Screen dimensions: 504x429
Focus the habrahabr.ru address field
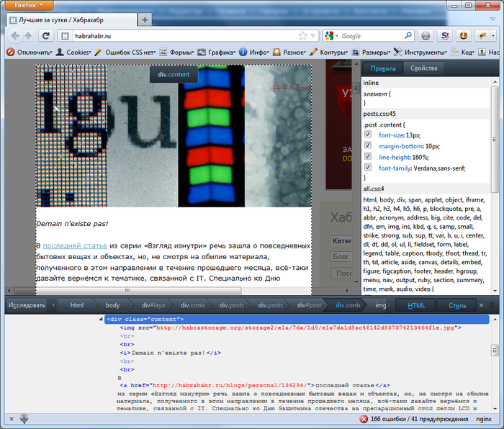(x=186, y=36)
